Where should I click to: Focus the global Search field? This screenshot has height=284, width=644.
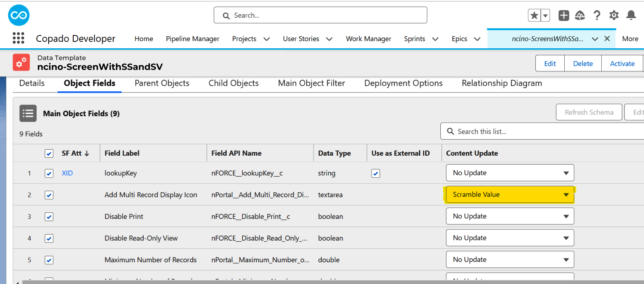[320, 15]
